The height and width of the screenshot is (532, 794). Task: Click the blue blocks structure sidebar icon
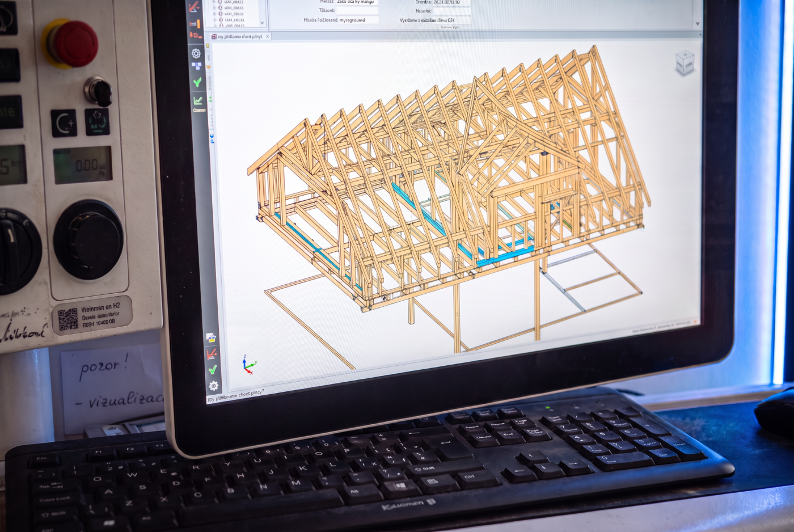tap(196, 66)
